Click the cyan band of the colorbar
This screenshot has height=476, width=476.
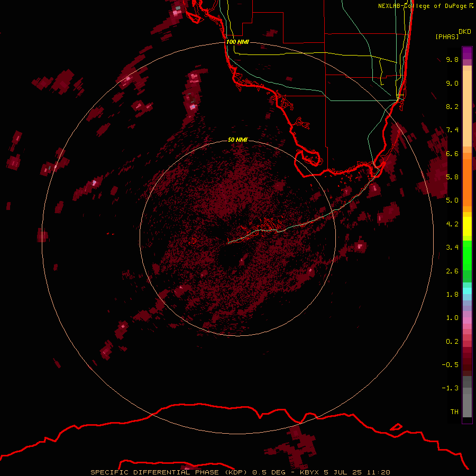point(467,291)
